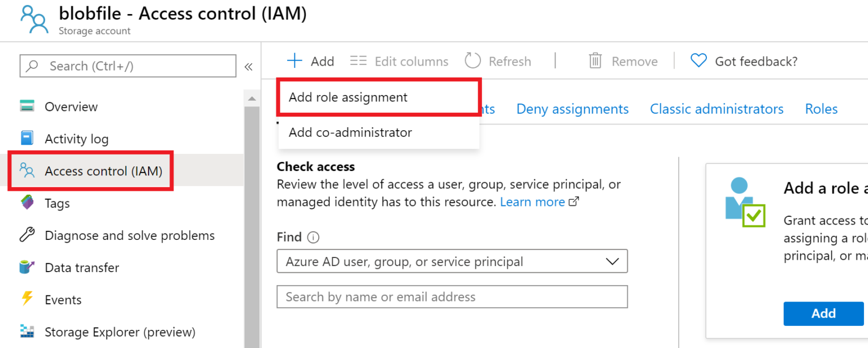Collapse the sidebar with double chevron

coord(248,67)
